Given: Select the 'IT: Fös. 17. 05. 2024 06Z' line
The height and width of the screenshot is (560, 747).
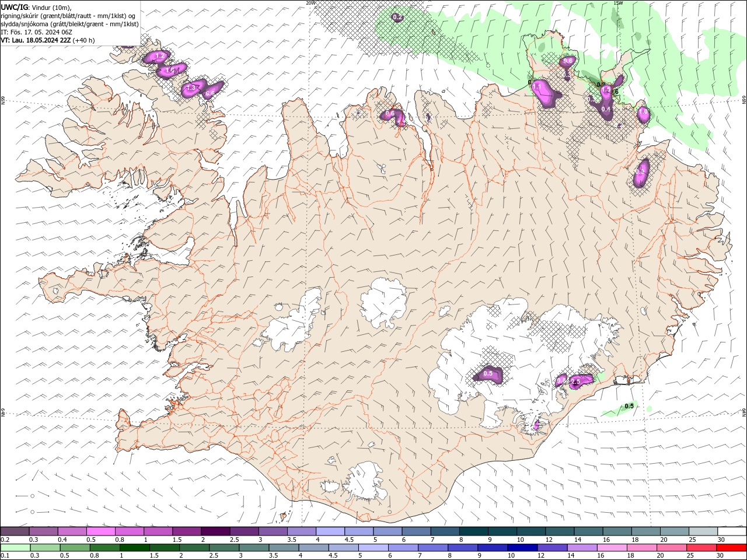Looking at the screenshot, I should click(x=36, y=32).
